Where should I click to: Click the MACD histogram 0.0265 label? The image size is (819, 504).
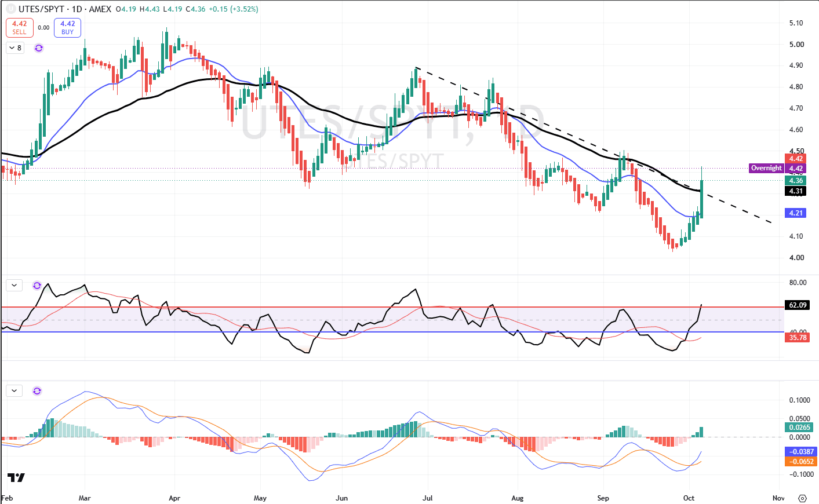point(799,428)
